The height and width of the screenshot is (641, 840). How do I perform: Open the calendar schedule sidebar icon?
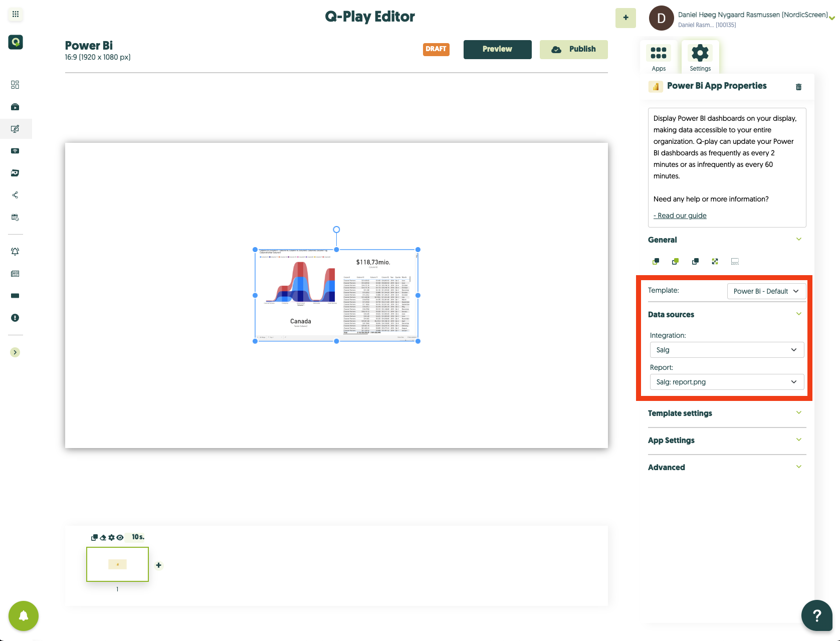[x=15, y=217]
